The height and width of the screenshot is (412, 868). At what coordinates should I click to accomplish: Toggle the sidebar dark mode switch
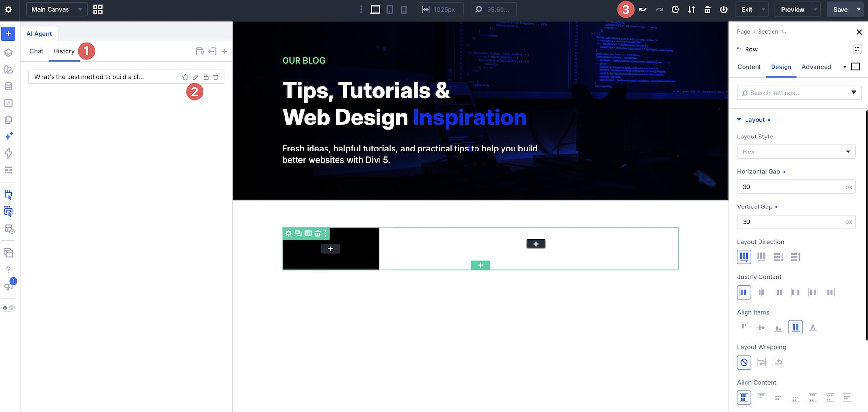[8, 308]
